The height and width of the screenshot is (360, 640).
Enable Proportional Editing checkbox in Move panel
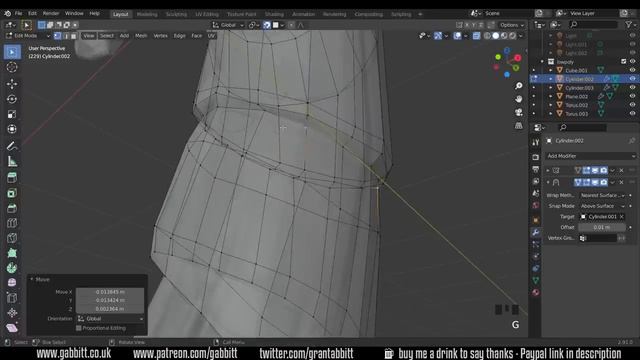(x=79, y=328)
